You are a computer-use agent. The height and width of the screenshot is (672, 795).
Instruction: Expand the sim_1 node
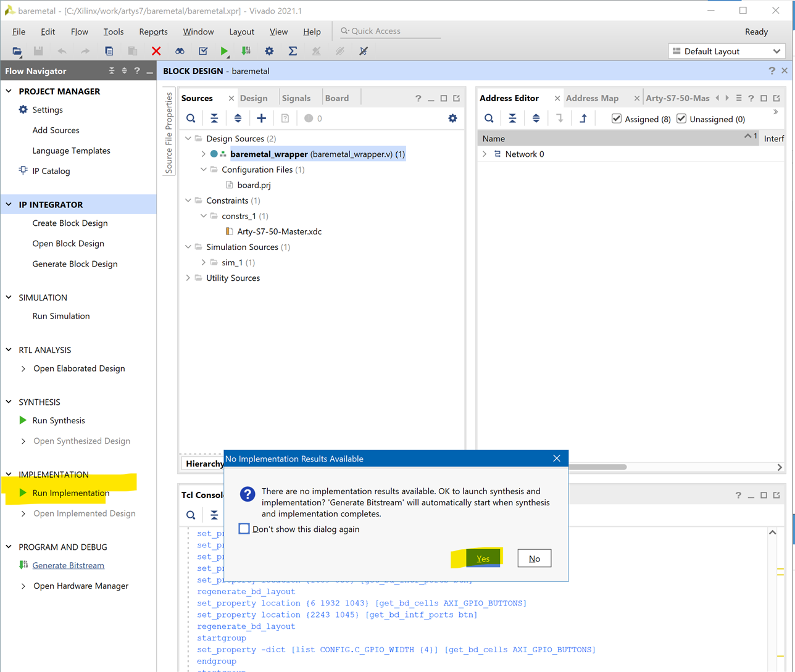[x=204, y=262]
